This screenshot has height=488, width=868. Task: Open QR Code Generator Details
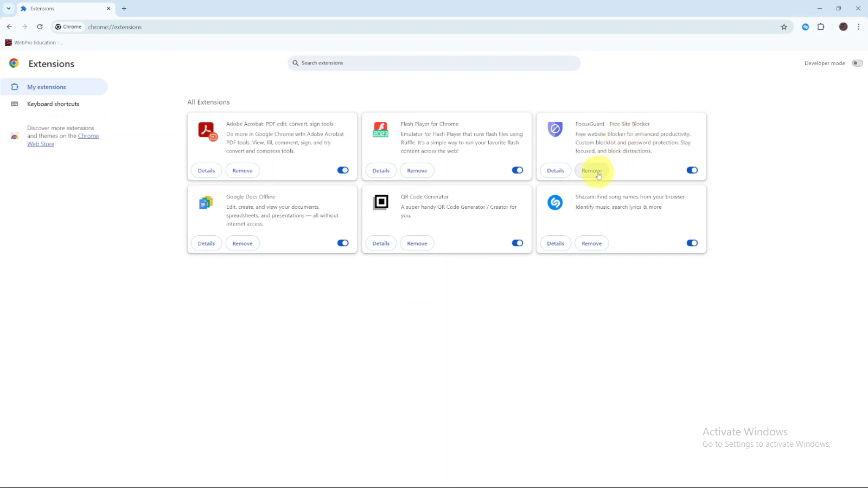381,243
